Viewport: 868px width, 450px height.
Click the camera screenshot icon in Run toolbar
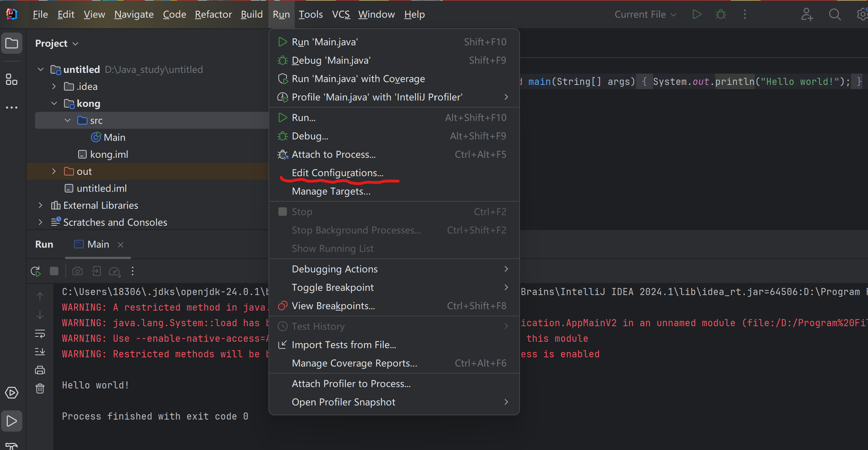pos(77,271)
